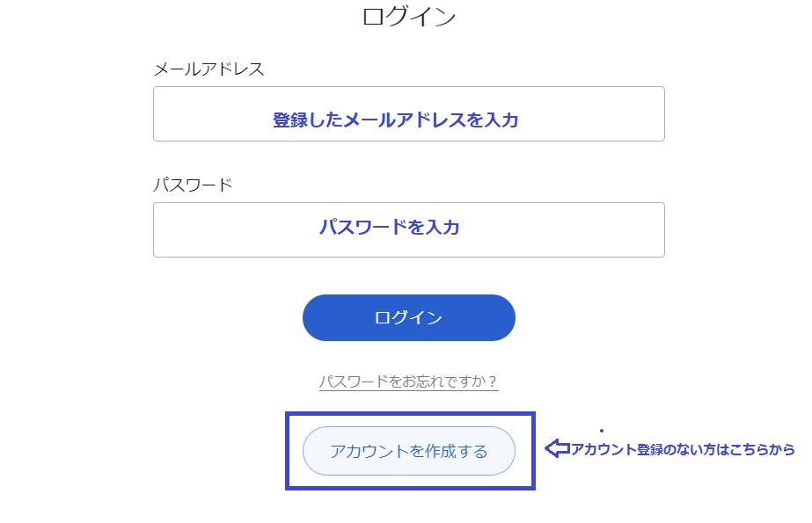
Task: Focus the メールアドレス input field
Action: coord(408,113)
